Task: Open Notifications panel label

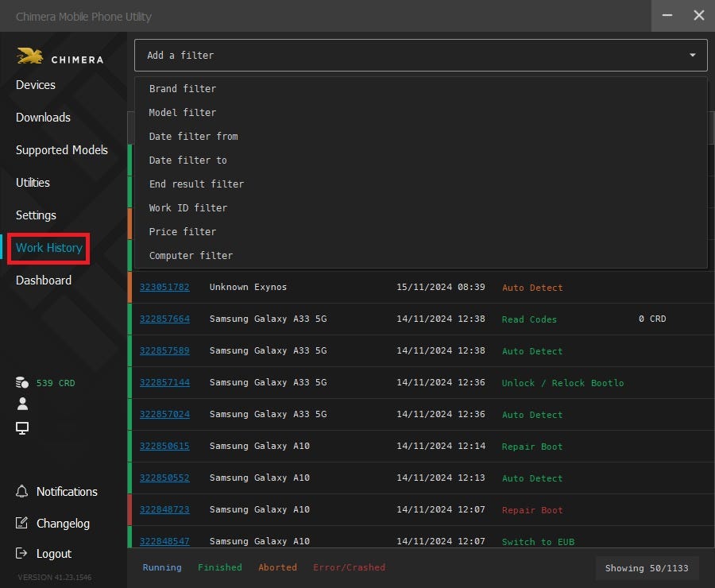Action: pyautogui.click(x=67, y=492)
